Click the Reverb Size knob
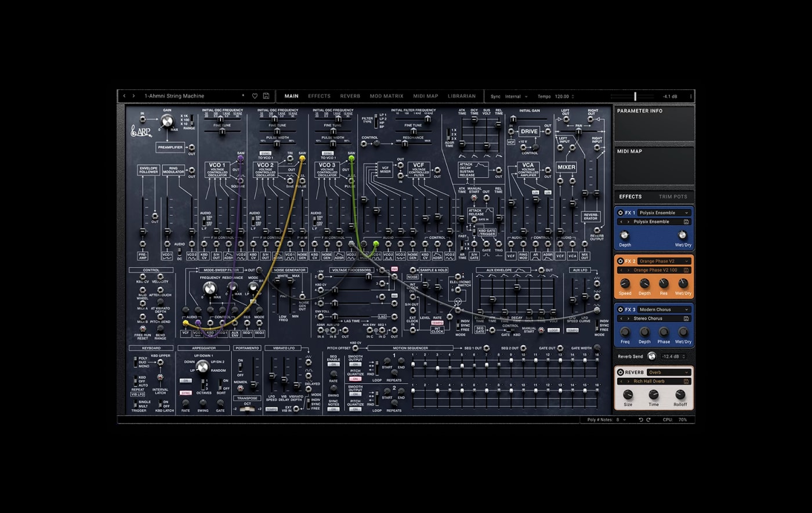The width and height of the screenshot is (812, 513). coord(628,395)
